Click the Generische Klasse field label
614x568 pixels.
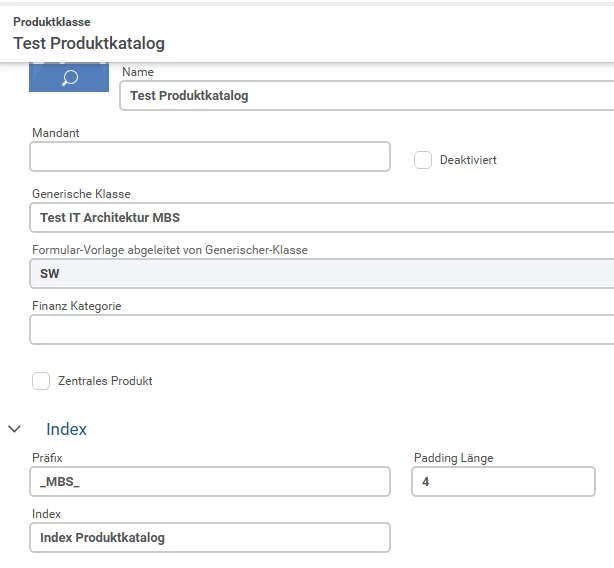(81, 194)
